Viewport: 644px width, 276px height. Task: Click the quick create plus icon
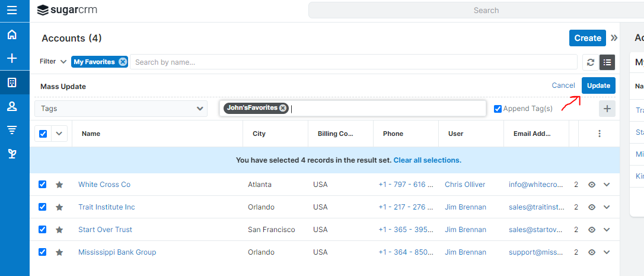tap(12, 58)
